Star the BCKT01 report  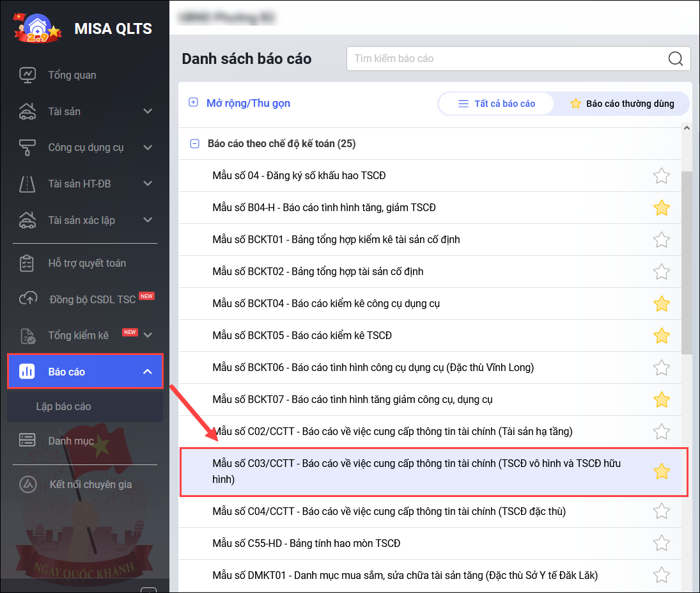(x=661, y=239)
